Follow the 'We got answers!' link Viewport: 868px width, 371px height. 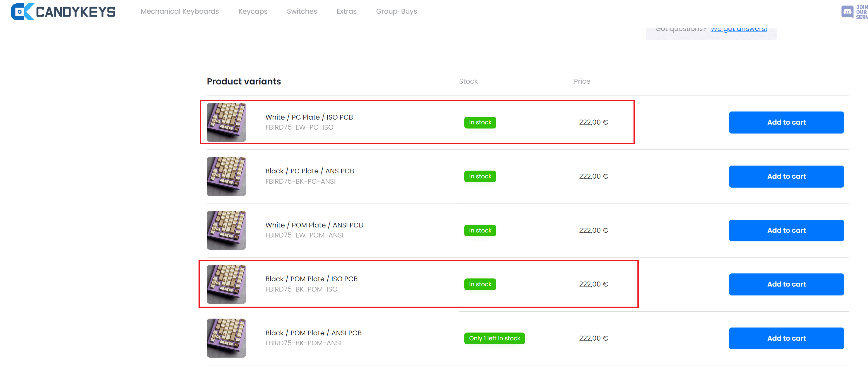(x=739, y=30)
